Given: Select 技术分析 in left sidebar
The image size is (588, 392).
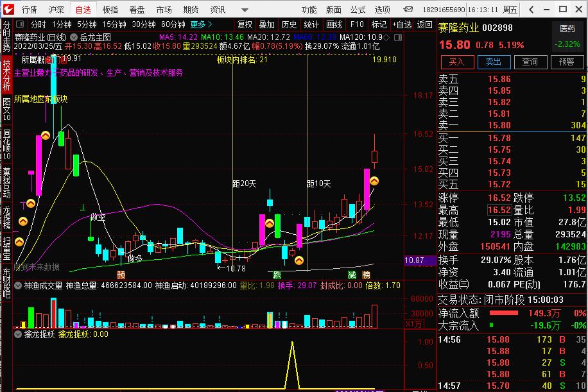Looking at the screenshot, I should [7, 74].
